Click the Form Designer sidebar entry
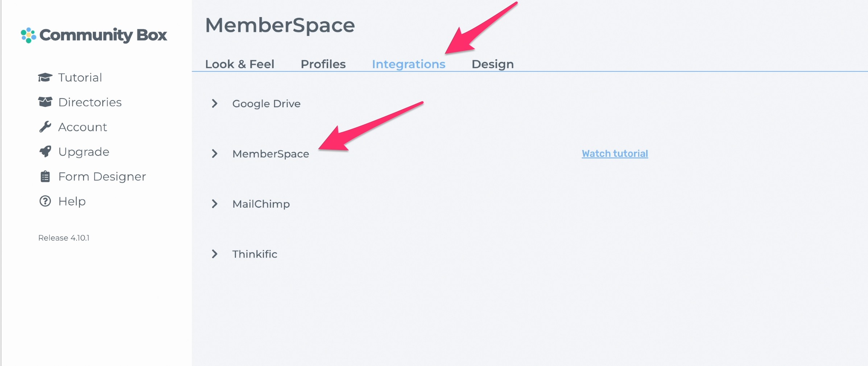The image size is (868, 366). pyautogui.click(x=102, y=176)
